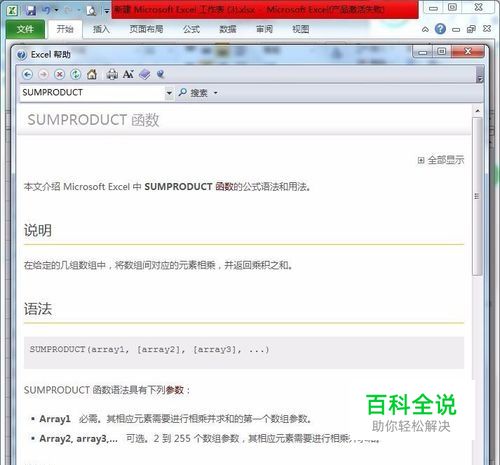
Task: Click the SUMPRODUCT(array1, [array2]...) syntax line
Action: (x=149, y=349)
